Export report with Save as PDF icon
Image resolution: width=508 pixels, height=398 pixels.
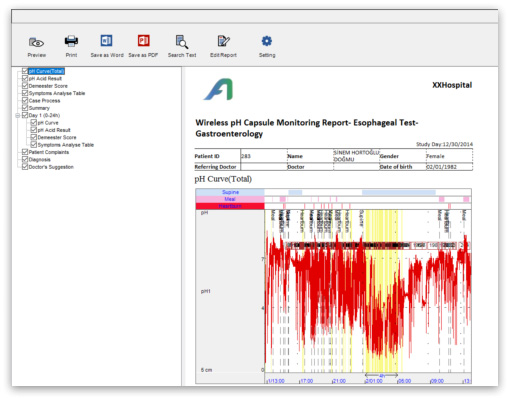(x=144, y=41)
